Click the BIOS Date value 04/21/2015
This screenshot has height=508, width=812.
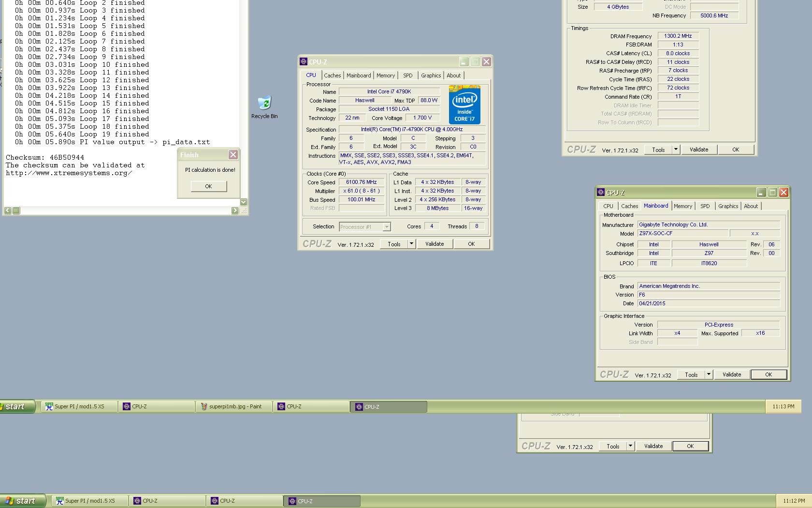[709, 303]
